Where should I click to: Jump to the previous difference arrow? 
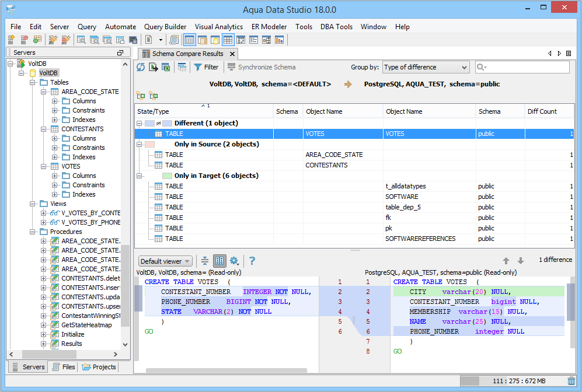[x=506, y=261]
